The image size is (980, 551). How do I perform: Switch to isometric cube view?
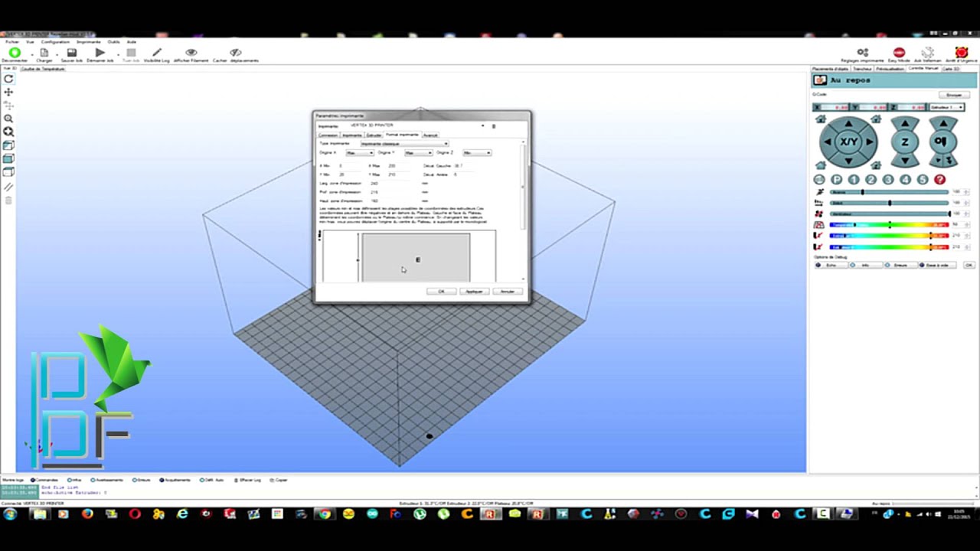pyautogui.click(x=8, y=145)
